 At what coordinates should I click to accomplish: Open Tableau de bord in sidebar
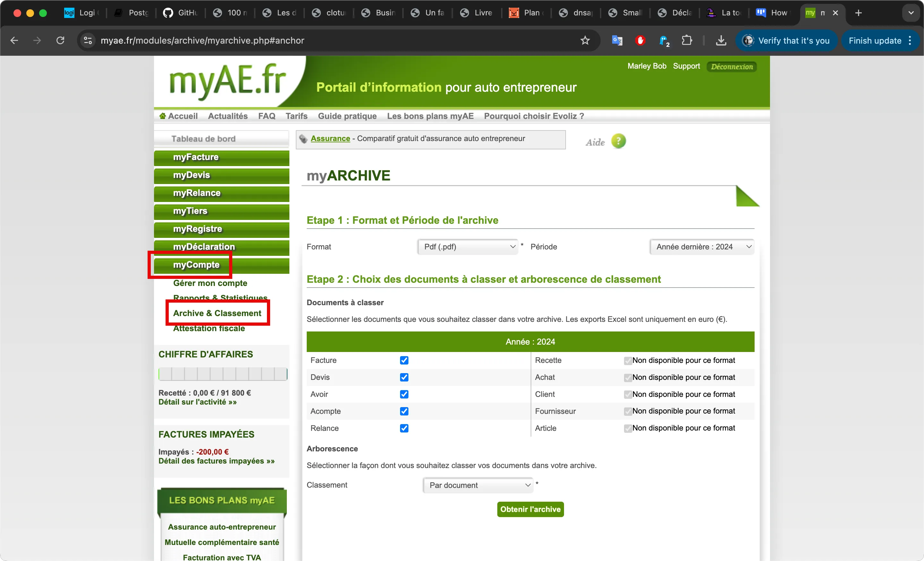[222, 139]
